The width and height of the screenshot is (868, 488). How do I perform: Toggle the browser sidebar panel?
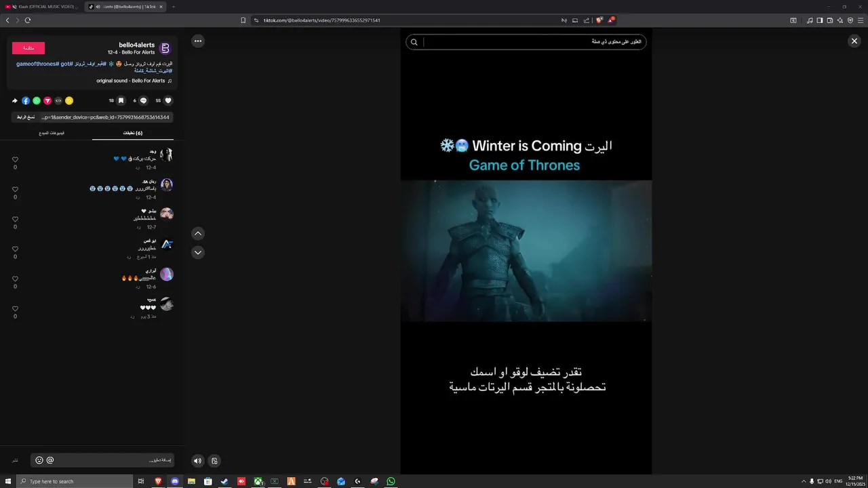820,20
